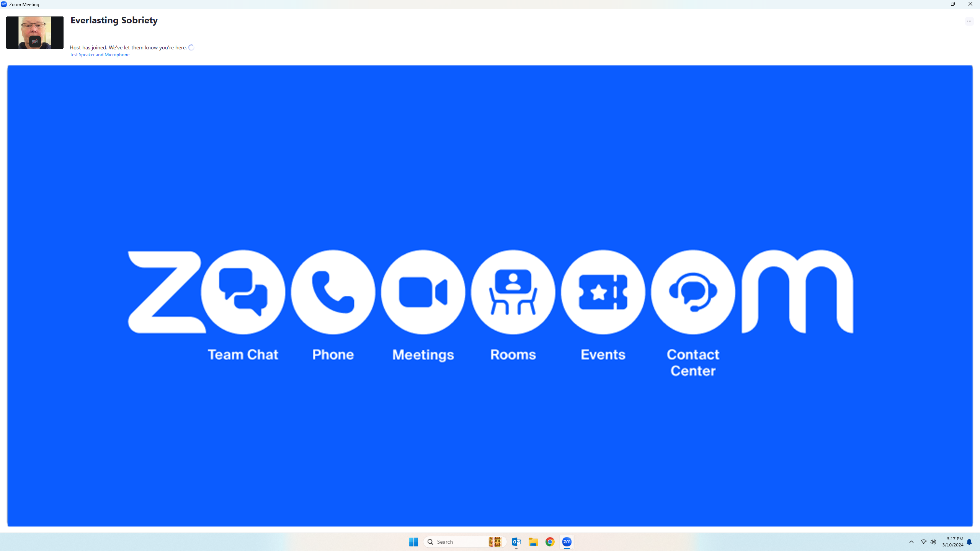980x551 pixels.
Task: Launch Outlook from the taskbar
Action: pyautogui.click(x=516, y=541)
